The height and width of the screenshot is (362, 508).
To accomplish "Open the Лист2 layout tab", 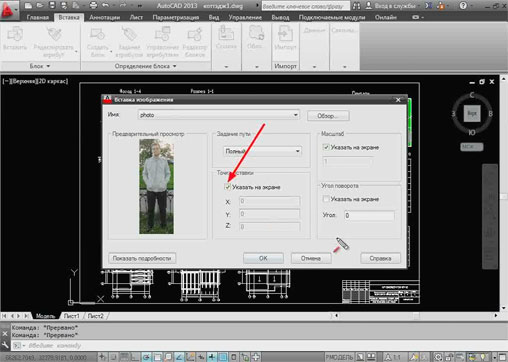I will pyautogui.click(x=95, y=316).
